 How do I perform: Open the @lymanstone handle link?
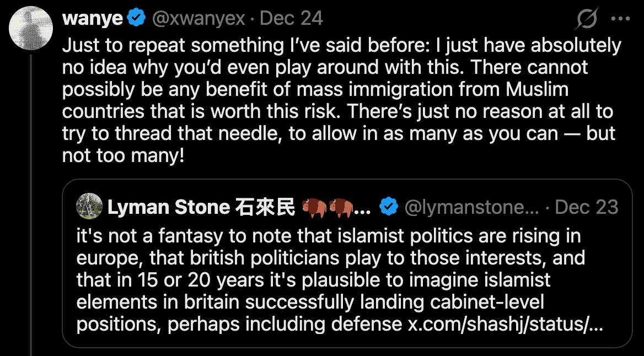472,207
